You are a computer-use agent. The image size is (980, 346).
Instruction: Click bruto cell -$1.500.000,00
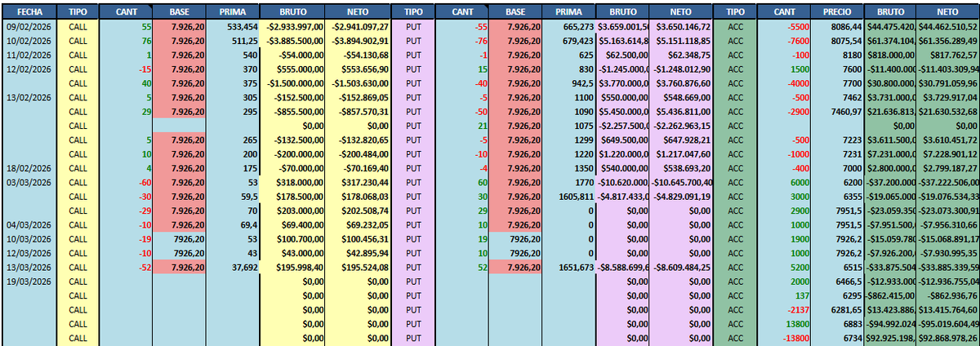292,83
